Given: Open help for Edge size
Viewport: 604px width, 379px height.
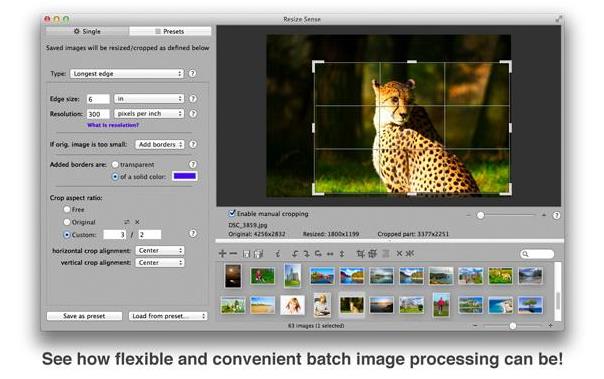Looking at the screenshot, I should [x=193, y=99].
